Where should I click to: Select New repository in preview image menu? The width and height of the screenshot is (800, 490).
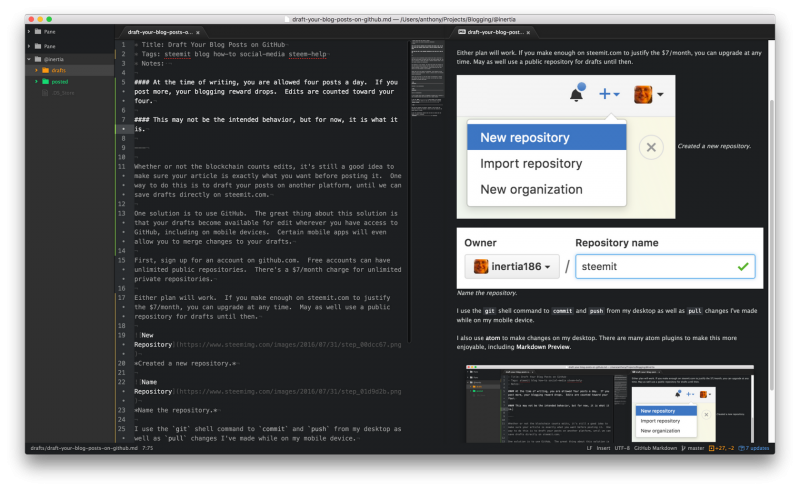(546, 137)
